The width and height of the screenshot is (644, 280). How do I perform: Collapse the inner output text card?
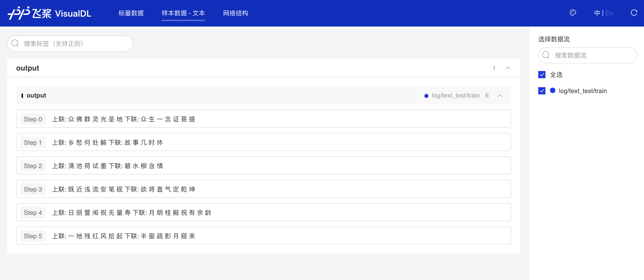(x=500, y=96)
